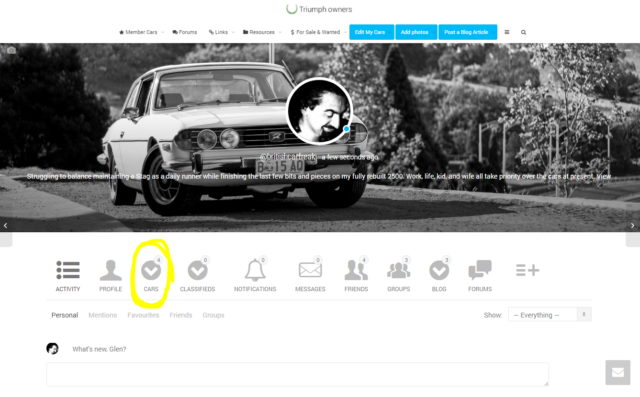
Task: Open the Friends icon
Action: [356, 270]
